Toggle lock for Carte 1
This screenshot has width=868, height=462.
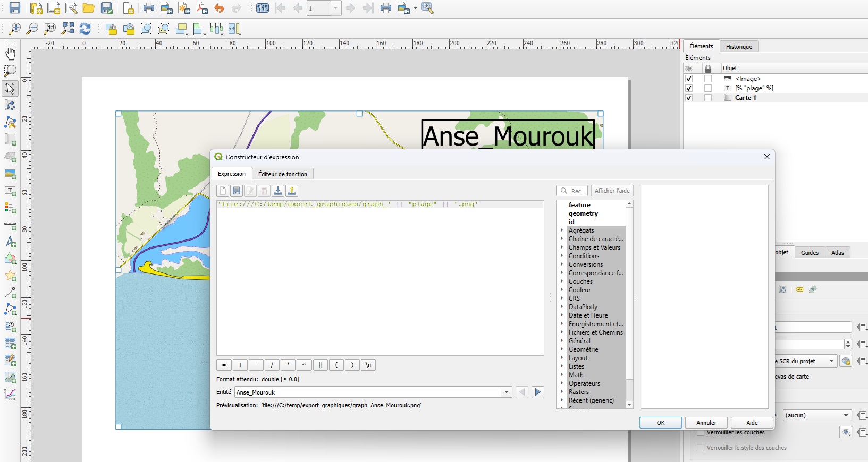708,98
